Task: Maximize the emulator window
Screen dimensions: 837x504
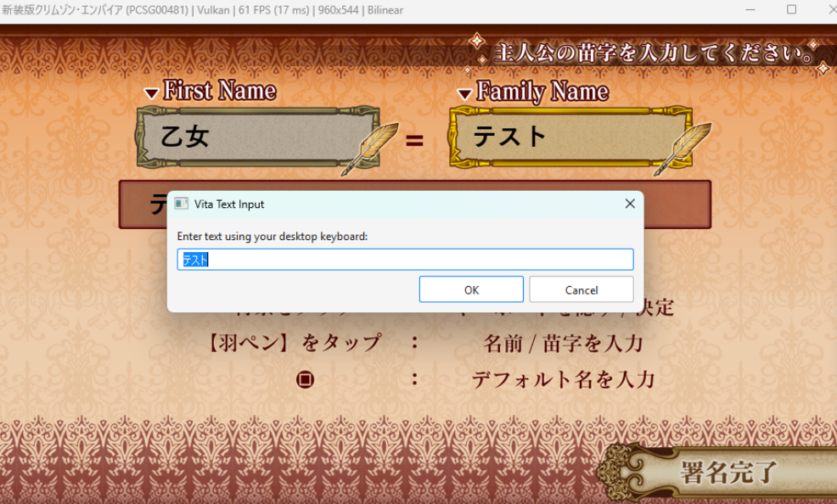Action: click(792, 9)
